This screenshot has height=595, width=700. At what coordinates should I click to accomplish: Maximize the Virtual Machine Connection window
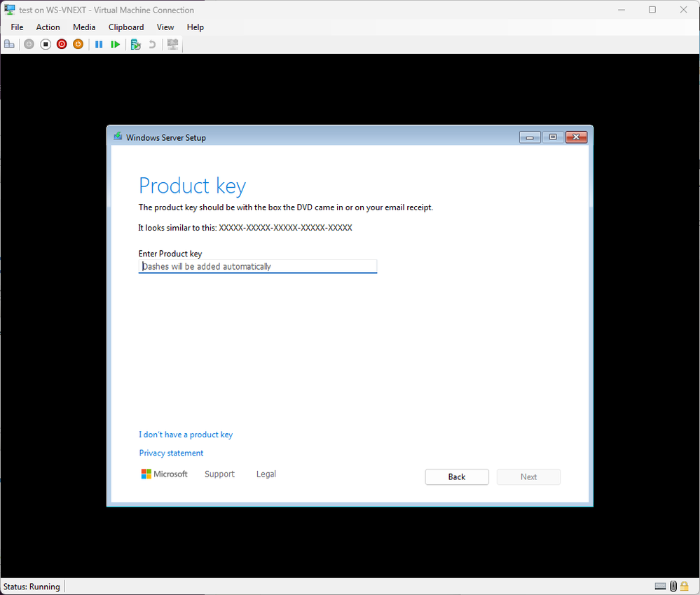(x=652, y=9)
